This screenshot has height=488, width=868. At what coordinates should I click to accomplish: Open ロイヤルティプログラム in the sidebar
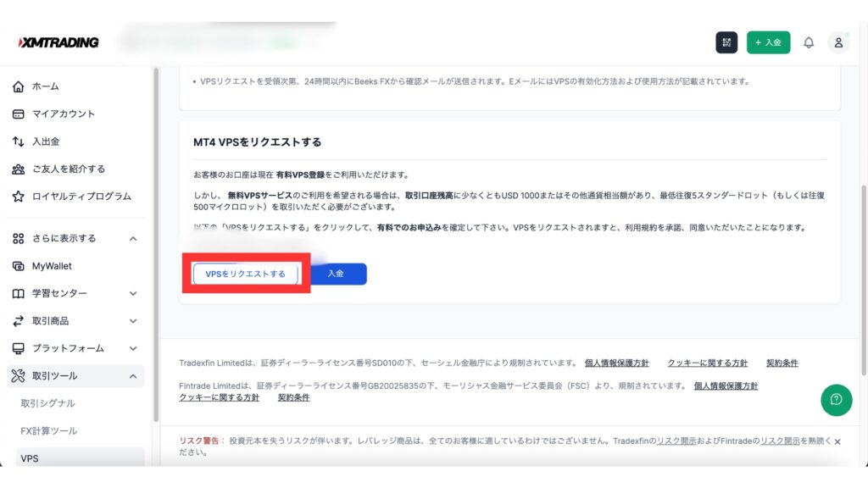[81, 197]
